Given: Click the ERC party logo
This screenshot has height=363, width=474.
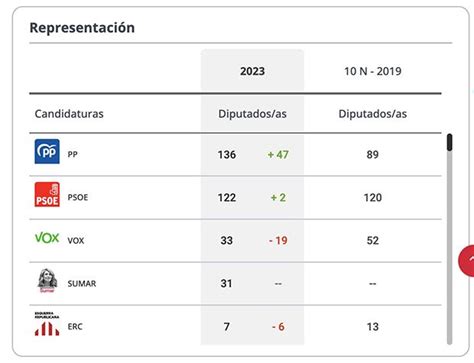Looking at the screenshot, I should 47,324.
